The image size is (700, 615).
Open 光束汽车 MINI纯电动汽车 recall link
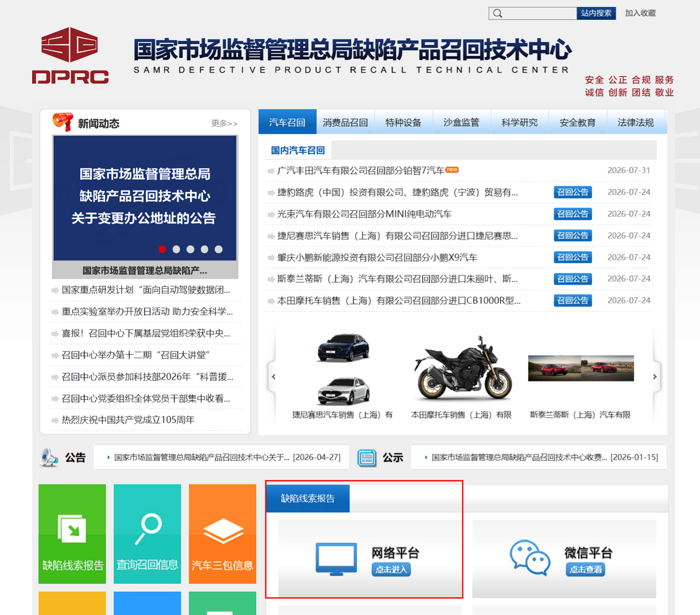[x=364, y=214]
